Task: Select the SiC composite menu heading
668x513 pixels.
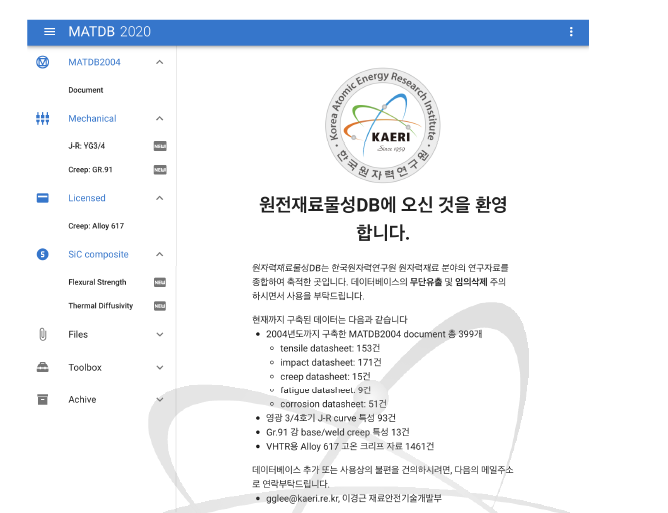Action: 98,254
